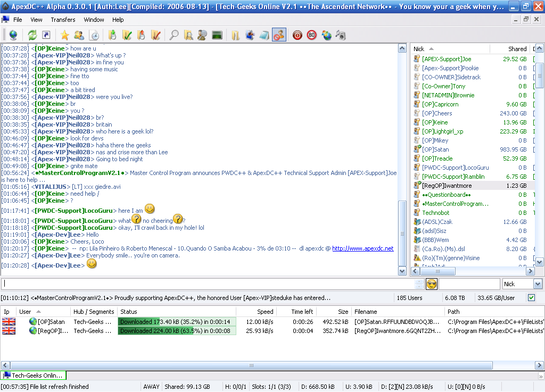This screenshot has width=545, height=392.
Task: Click the 63.5% download progress bar
Action: (x=177, y=330)
